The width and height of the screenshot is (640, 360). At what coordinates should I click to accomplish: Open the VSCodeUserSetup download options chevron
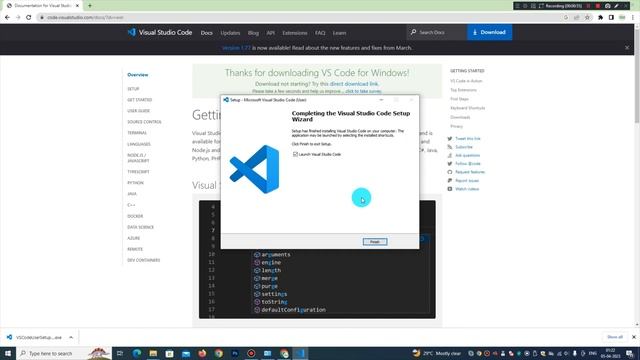pyautogui.click(x=71, y=337)
